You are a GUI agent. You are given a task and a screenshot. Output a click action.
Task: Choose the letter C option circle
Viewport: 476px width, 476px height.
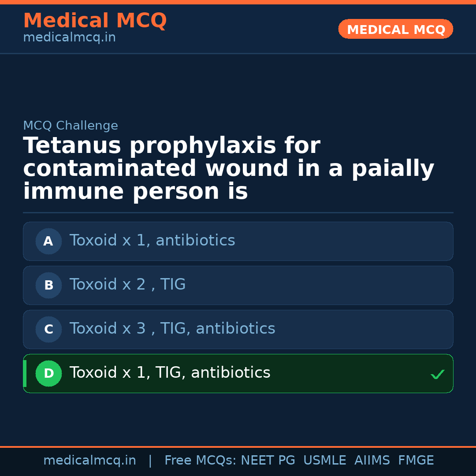[48, 329]
